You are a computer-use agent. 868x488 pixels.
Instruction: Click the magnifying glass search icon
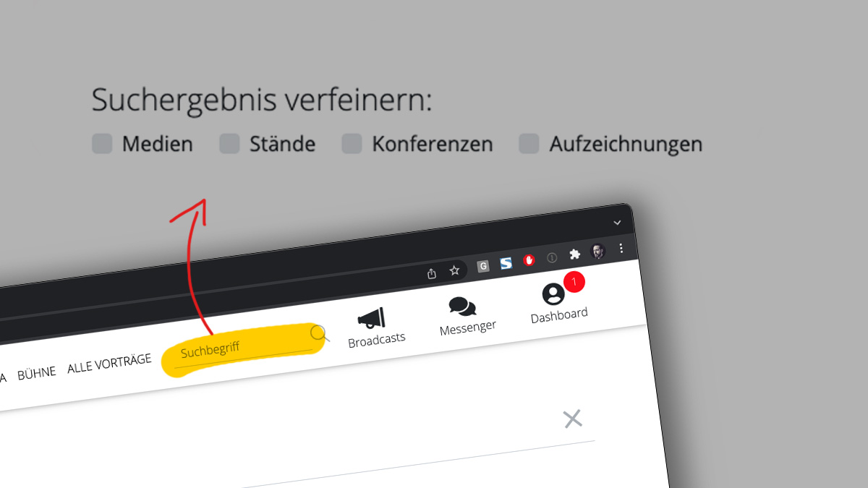click(320, 333)
